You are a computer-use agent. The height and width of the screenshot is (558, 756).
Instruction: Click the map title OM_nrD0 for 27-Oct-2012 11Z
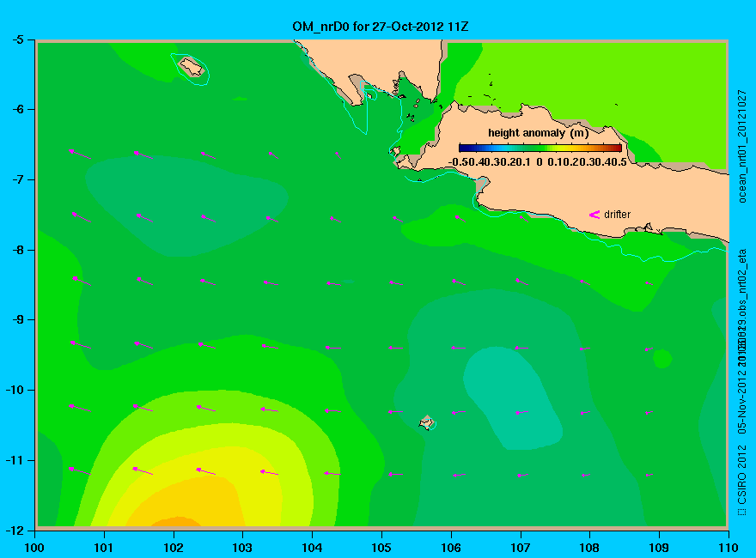tap(381, 27)
